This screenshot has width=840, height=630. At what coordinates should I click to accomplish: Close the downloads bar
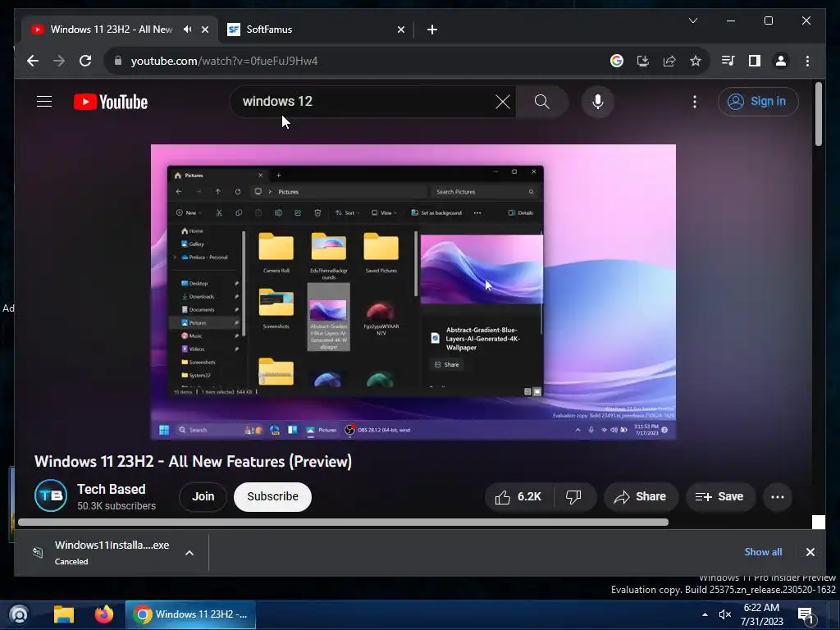point(810,552)
